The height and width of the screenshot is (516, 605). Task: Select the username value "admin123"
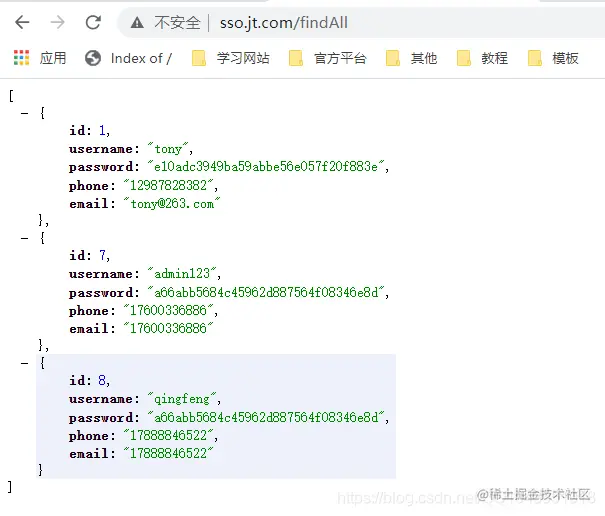click(182, 274)
